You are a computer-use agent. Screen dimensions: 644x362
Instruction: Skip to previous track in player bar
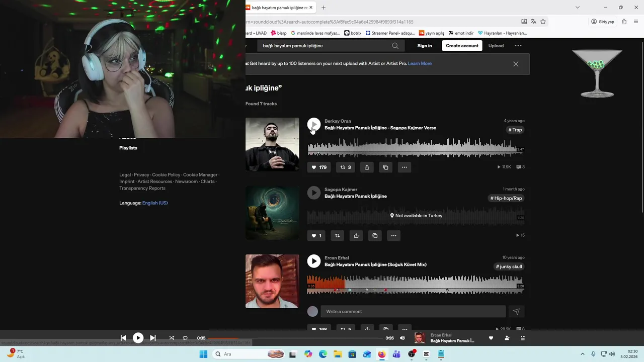(x=123, y=338)
